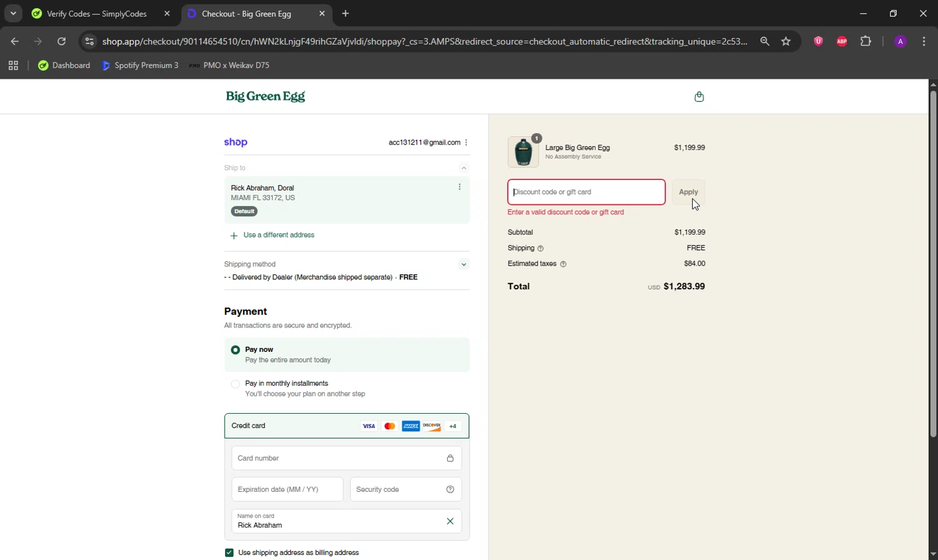Image resolution: width=938 pixels, height=560 pixels.
Task: Select the Pay now option
Action: [235, 350]
